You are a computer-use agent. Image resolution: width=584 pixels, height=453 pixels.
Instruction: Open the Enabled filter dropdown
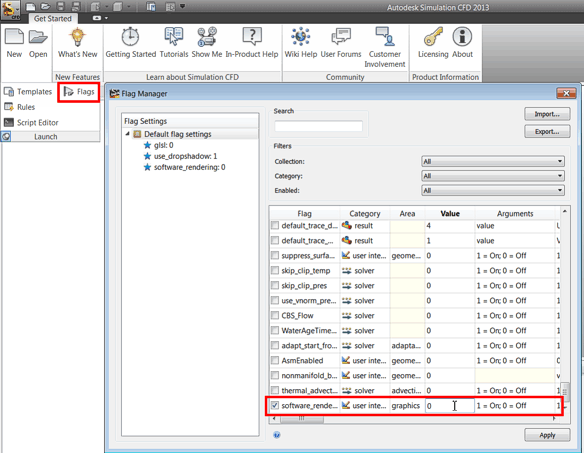coord(493,190)
